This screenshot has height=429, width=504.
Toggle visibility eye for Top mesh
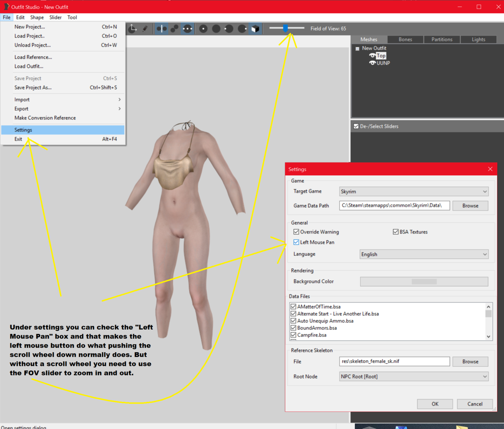(x=372, y=56)
